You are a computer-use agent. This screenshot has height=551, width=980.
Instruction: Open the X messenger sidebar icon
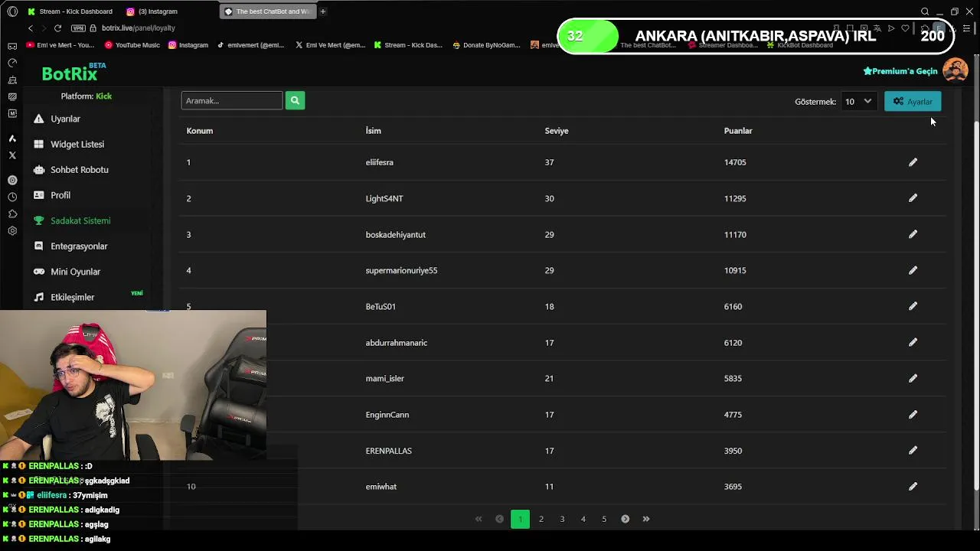[x=12, y=155]
